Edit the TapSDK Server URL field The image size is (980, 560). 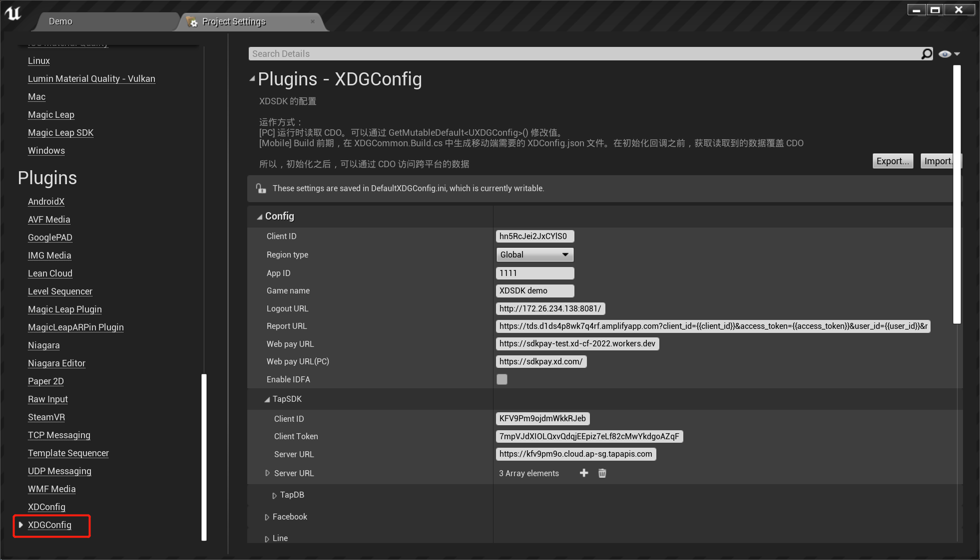click(x=576, y=454)
